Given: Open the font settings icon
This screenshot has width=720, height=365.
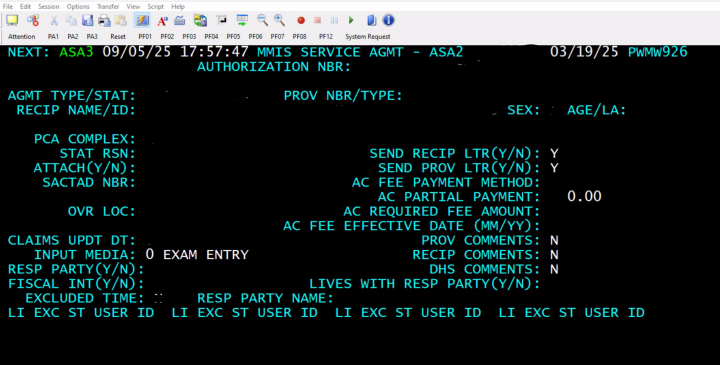Looking at the screenshot, I should pos(162,20).
